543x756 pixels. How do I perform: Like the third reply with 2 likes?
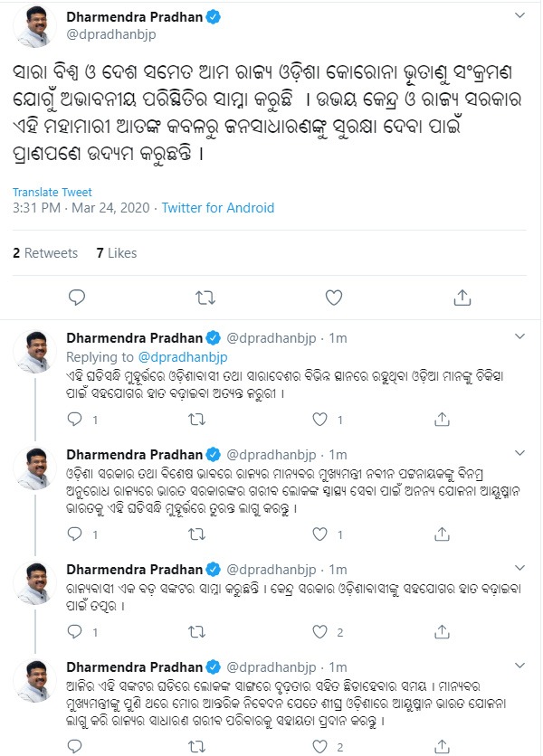click(319, 632)
